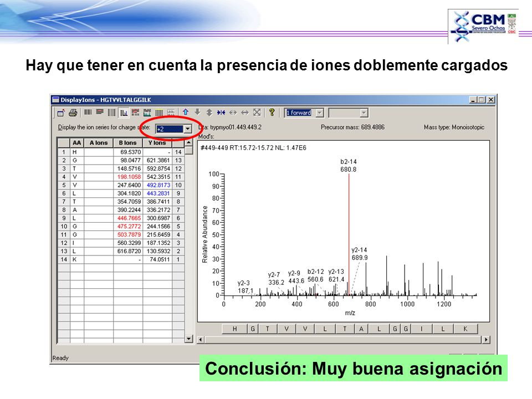The image size is (532, 399).
Task: Click the red-and-gray rows view toolbar icon
Action: pos(135,112)
